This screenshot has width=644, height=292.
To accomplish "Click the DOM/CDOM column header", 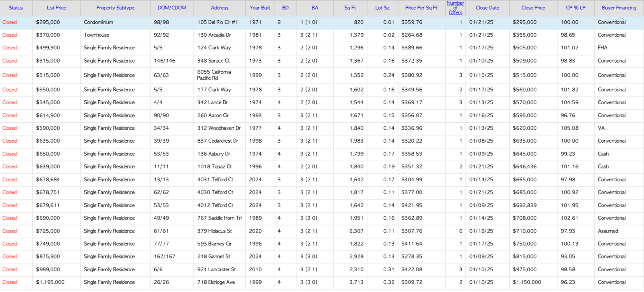I will (172, 8).
